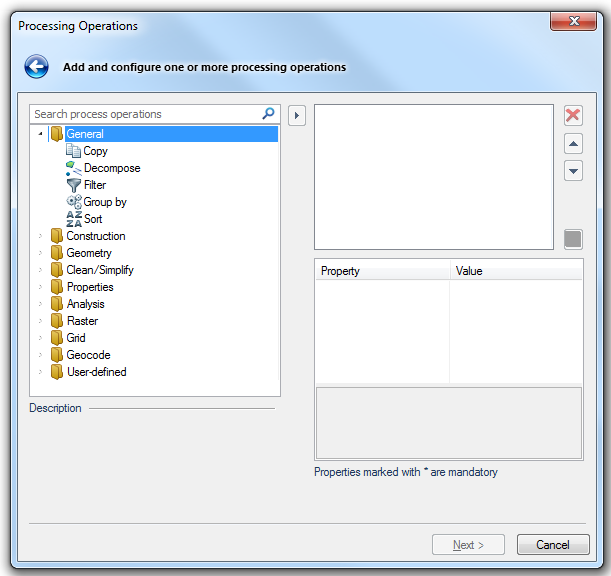The height and width of the screenshot is (576, 611).
Task: Expand the Geometry category
Action: click(x=40, y=253)
